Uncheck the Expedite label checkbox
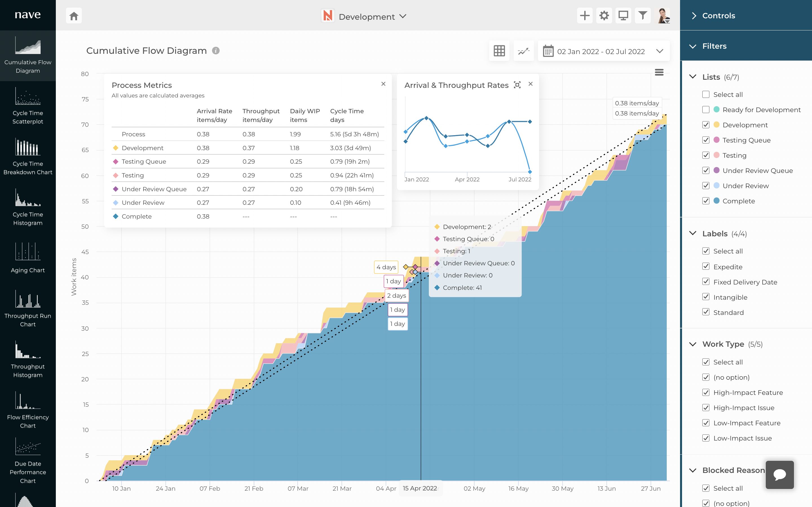This screenshot has height=507, width=812. click(x=706, y=266)
